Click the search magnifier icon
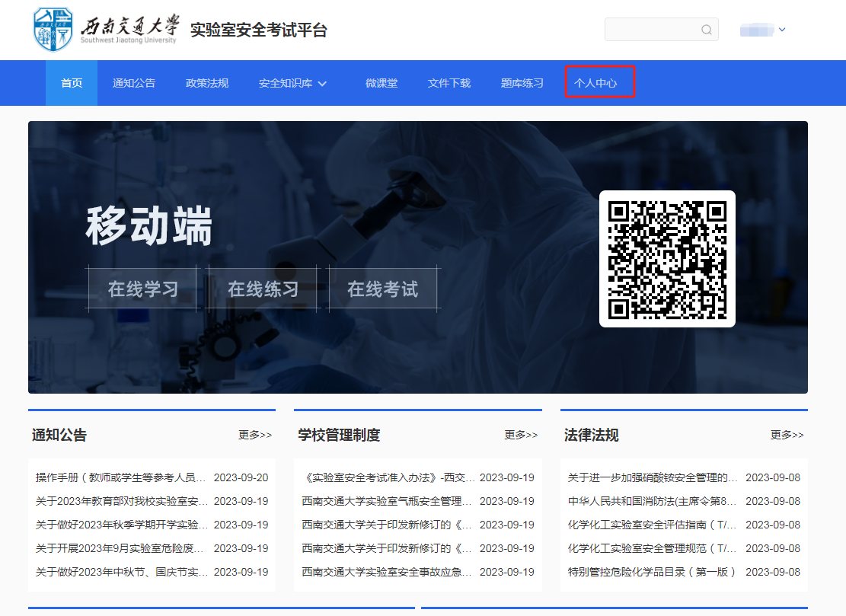 [x=706, y=30]
